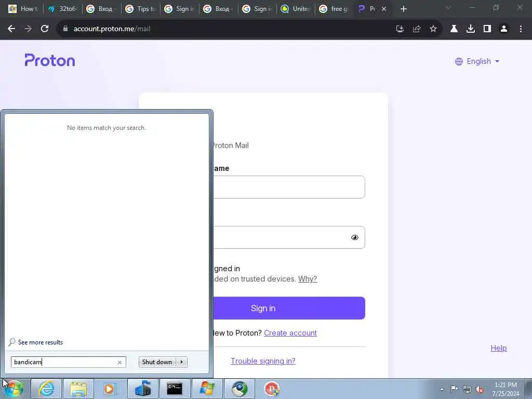This screenshot has width=532, height=399.
Task: Launch Internet Explorer from taskbar
Action: (46, 389)
